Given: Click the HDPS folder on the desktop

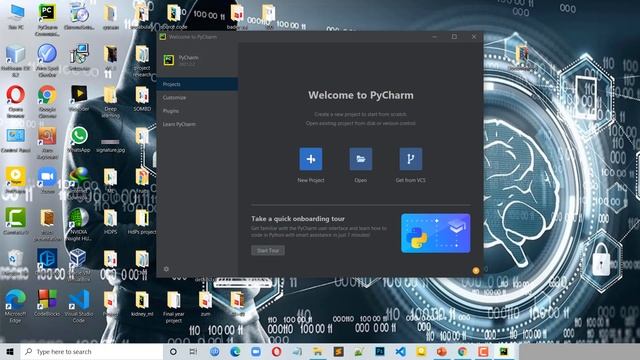Looking at the screenshot, I should [110, 221].
